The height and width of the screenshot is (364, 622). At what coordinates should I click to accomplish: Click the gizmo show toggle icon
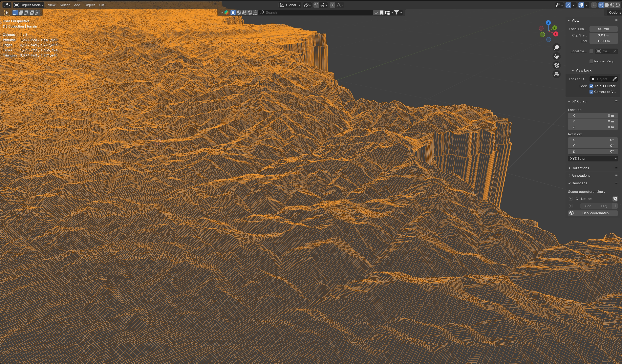(568, 5)
